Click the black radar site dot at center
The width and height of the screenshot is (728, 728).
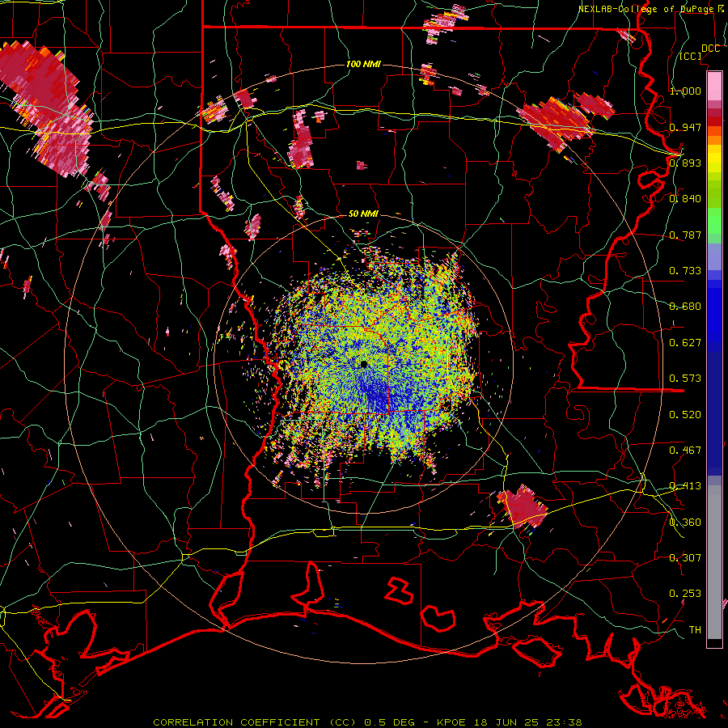[x=364, y=365]
